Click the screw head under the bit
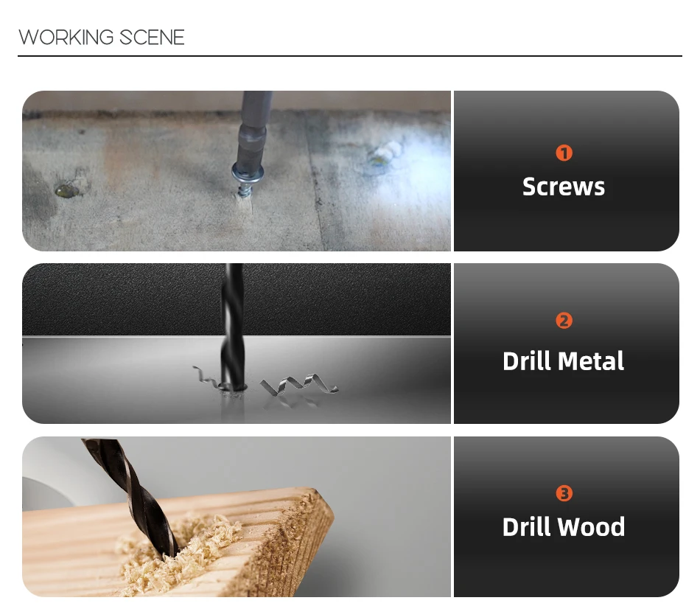The height and width of the screenshot is (606, 700). pos(248,173)
